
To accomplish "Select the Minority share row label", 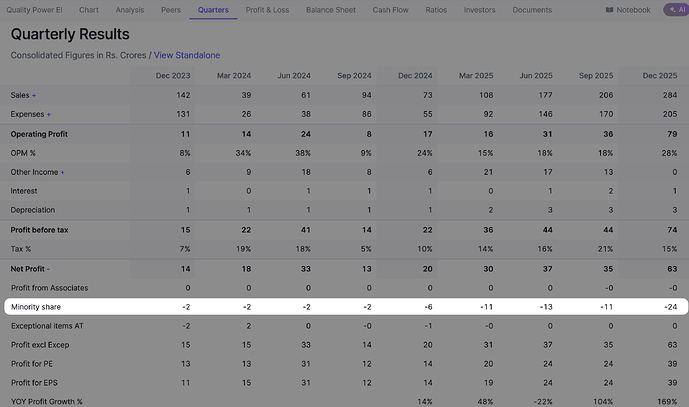I will pos(35,306).
